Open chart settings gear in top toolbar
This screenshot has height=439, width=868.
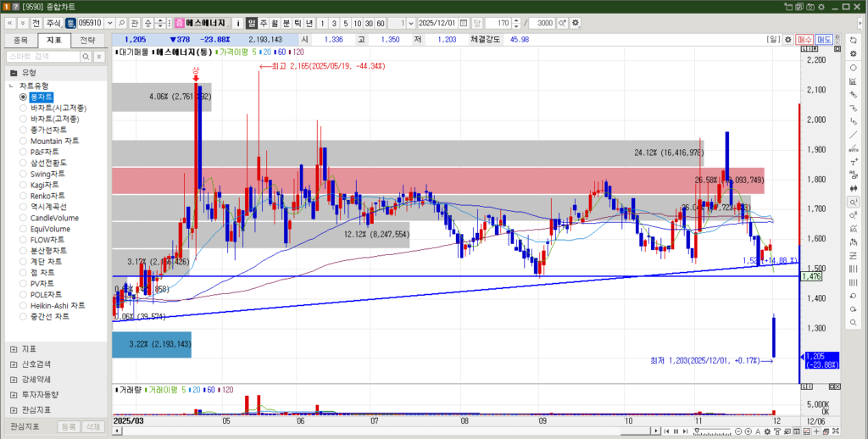tap(574, 22)
